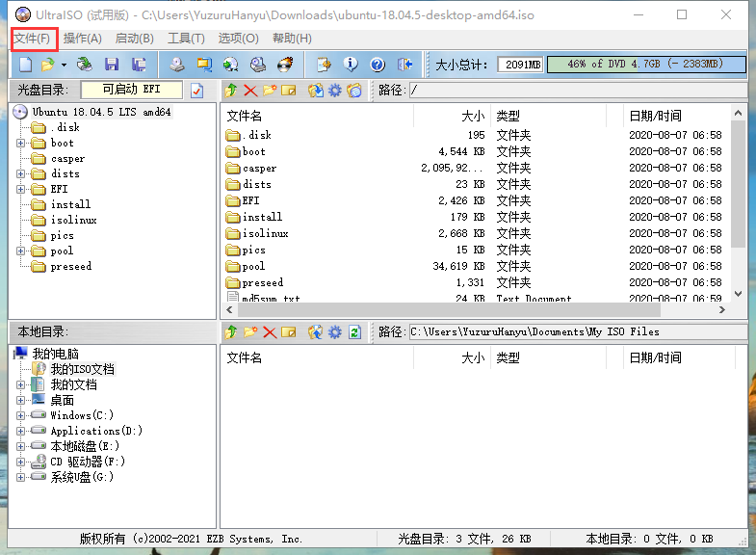Screen dimensions: 756x555
Task: Click the Add files icon in main toolbar
Action: point(324,65)
